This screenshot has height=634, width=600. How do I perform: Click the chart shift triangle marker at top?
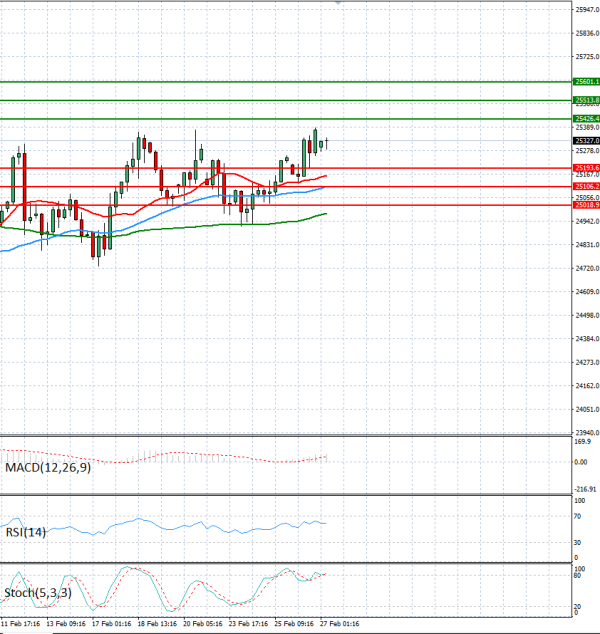339,4
